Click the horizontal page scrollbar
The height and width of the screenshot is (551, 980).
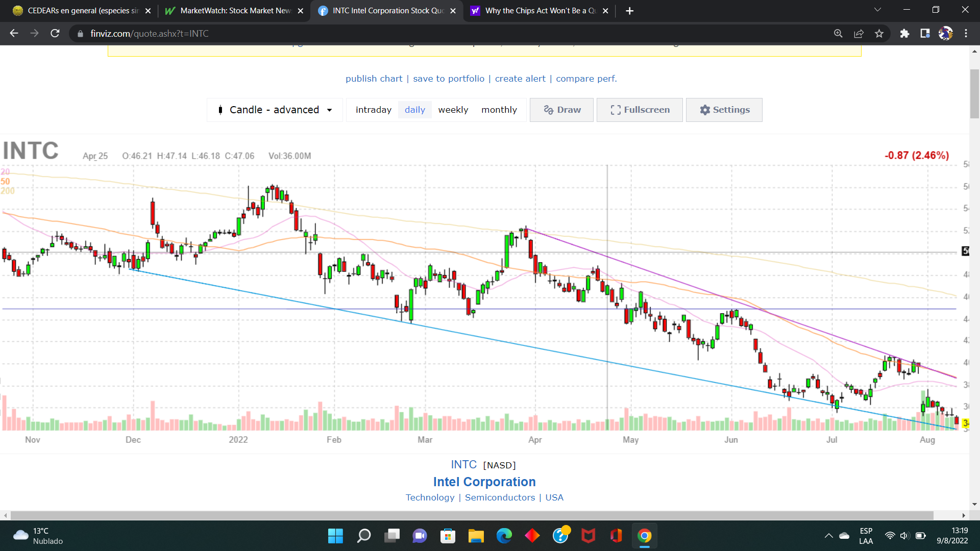coord(472,515)
